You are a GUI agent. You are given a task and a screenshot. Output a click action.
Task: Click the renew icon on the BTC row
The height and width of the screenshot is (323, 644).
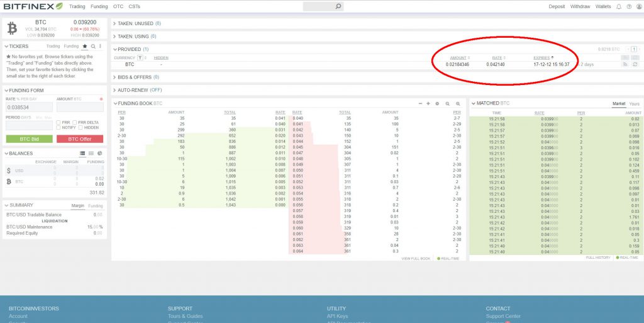coord(635,64)
